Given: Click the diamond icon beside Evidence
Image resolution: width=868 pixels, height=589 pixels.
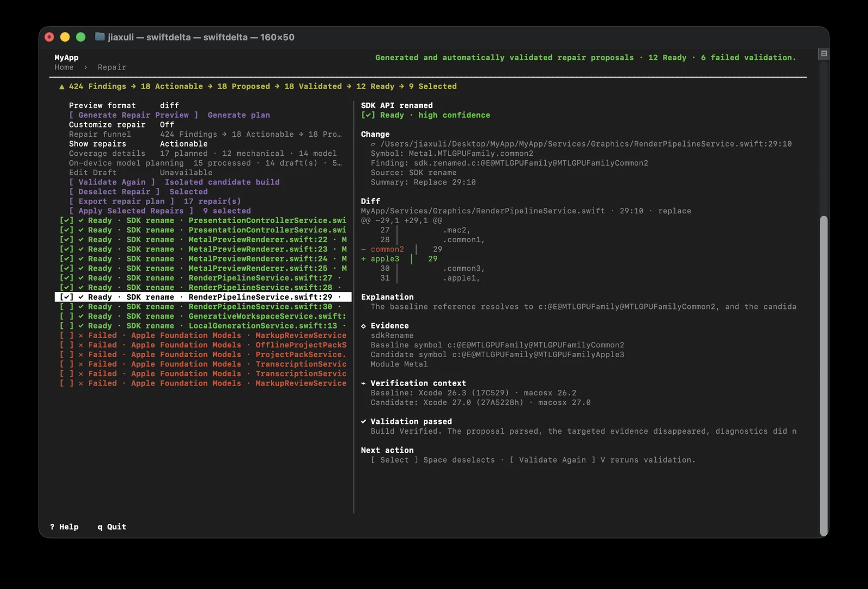Looking at the screenshot, I should pyautogui.click(x=363, y=326).
